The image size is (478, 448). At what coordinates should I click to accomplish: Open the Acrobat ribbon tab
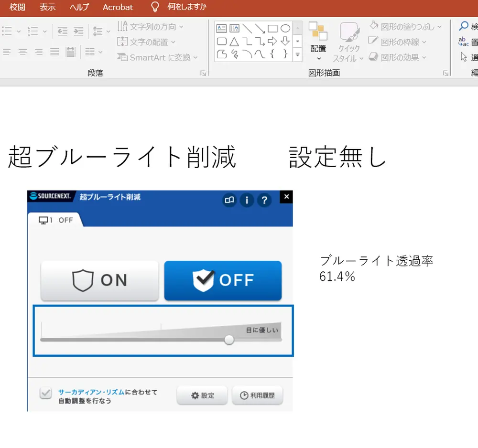pos(118,7)
